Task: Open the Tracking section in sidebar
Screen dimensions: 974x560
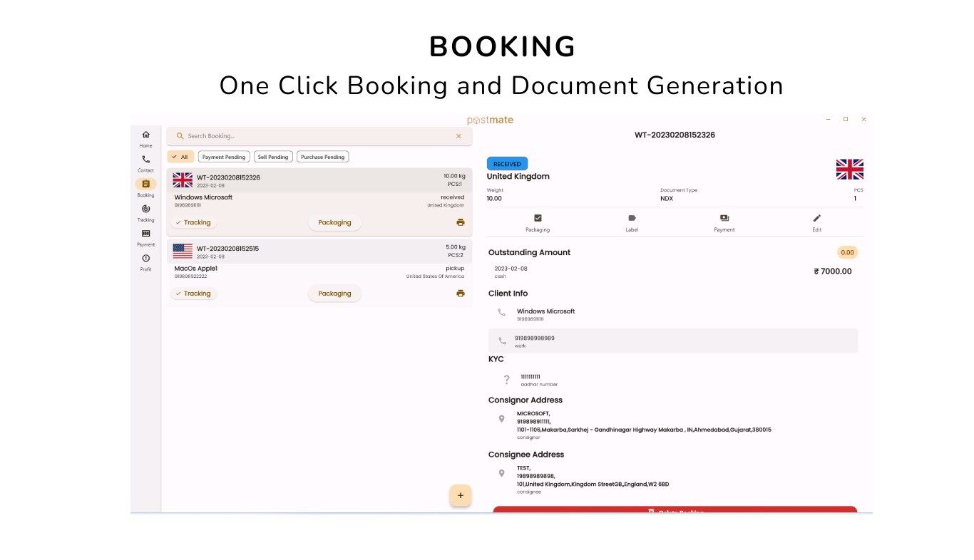Action: (x=145, y=212)
